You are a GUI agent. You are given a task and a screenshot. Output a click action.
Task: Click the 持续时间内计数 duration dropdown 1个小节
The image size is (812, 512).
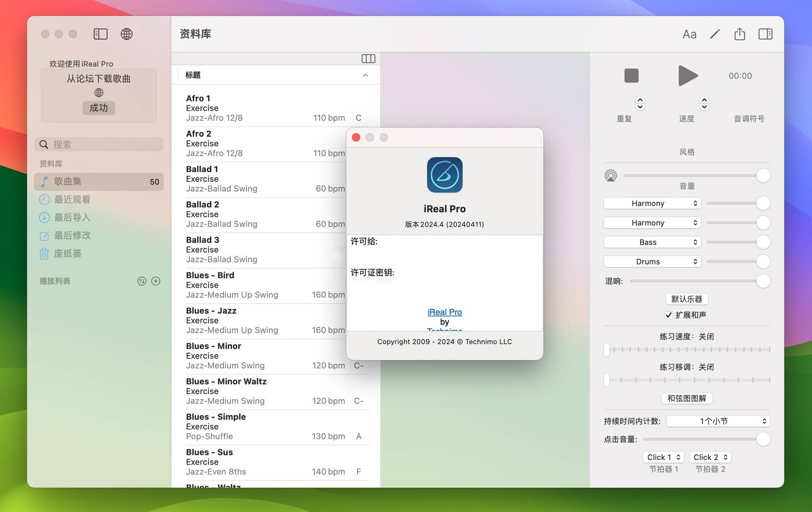click(718, 421)
